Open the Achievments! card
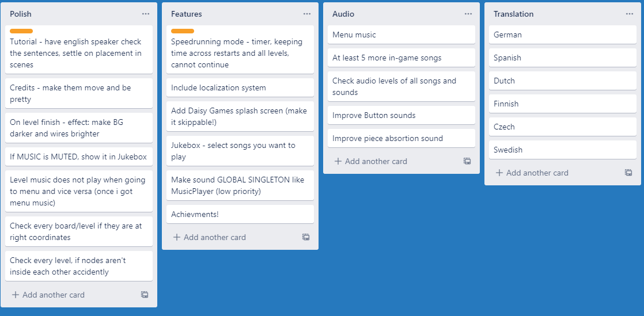The image size is (644, 316). (240, 214)
